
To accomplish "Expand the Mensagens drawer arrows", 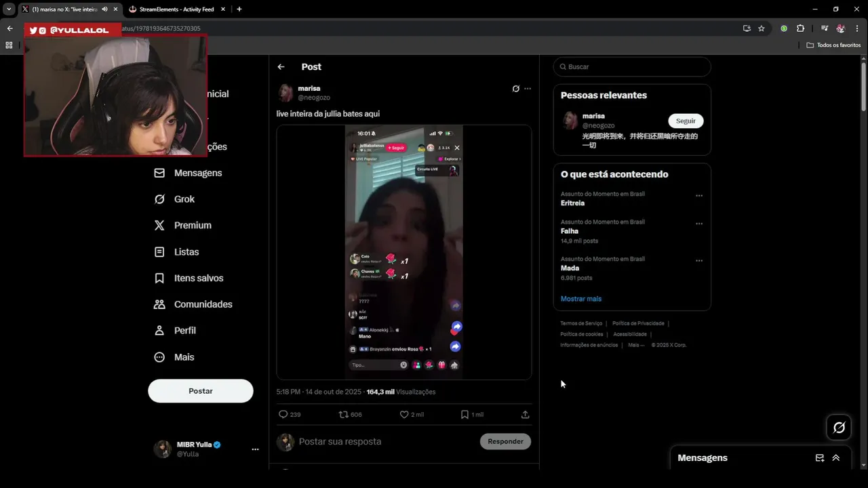I will click(835, 458).
